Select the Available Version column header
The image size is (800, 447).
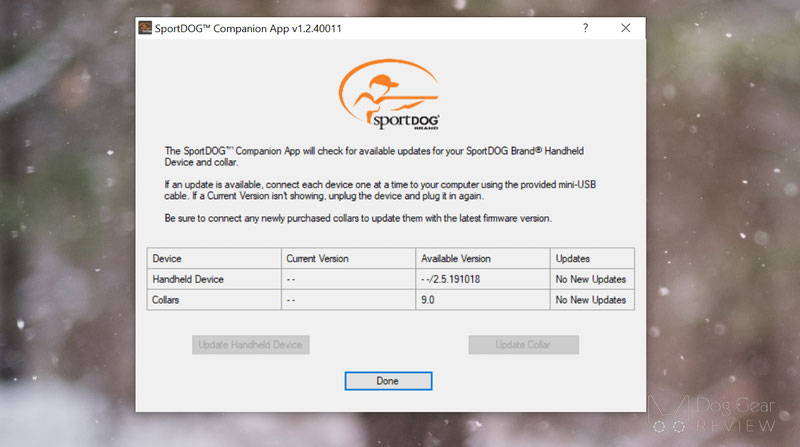pyautogui.click(x=483, y=259)
